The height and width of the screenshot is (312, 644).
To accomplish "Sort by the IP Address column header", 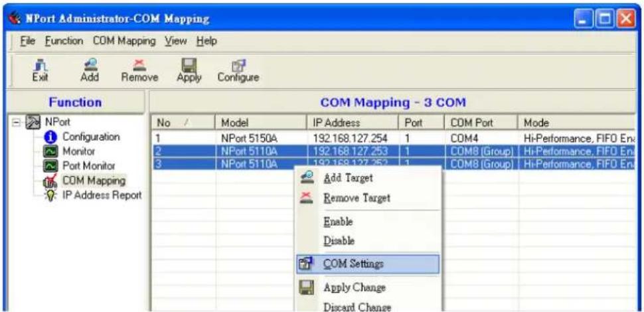I will (x=353, y=123).
